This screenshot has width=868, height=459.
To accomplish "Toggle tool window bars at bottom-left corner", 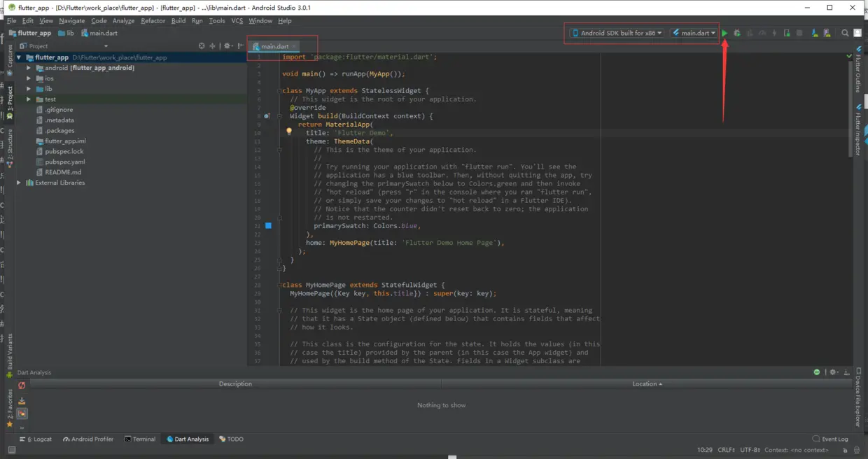I will click(x=11, y=450).
